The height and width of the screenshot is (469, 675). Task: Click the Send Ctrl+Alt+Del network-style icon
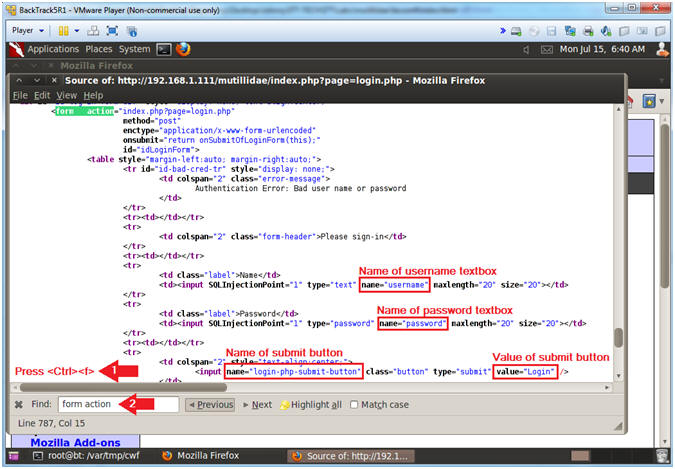[x=93, y=31]
